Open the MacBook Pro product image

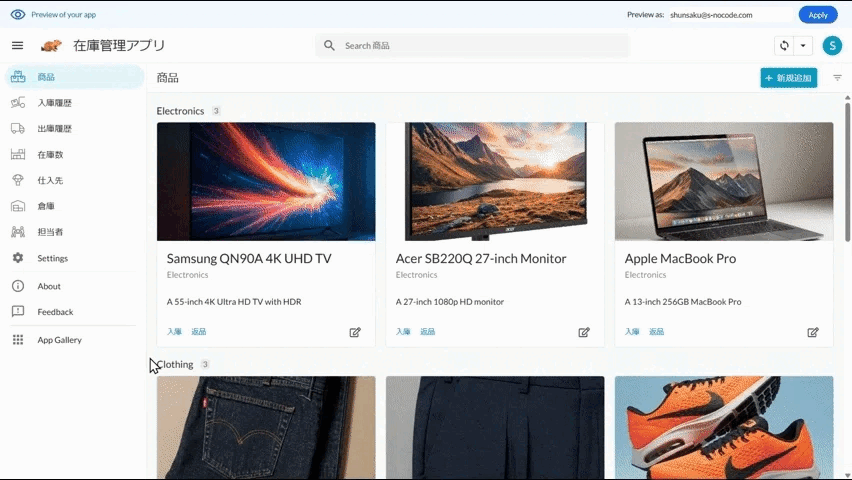click(x=724, y=182)
